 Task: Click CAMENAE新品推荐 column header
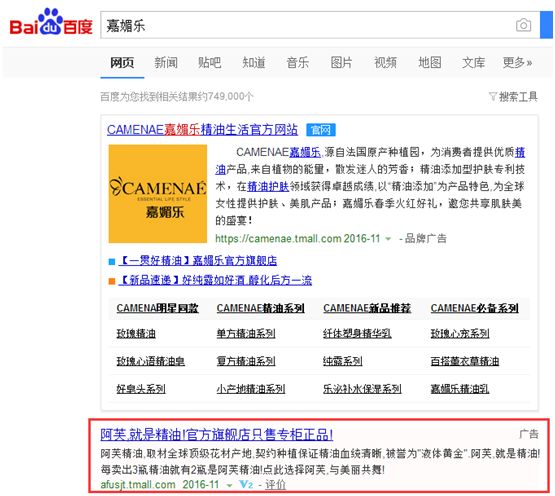pyautogui.click(x=367, y=308)
